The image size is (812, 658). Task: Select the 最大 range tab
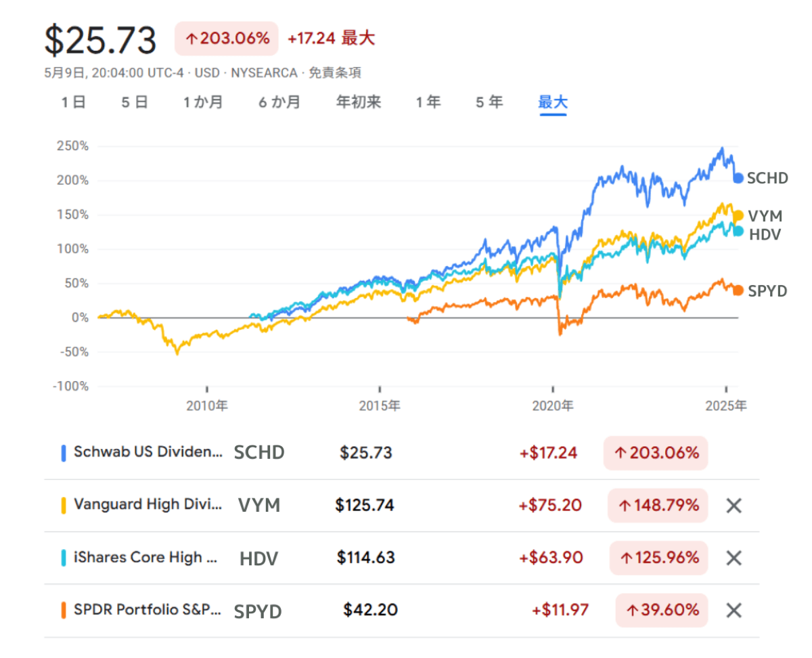[x=553, y=102]
